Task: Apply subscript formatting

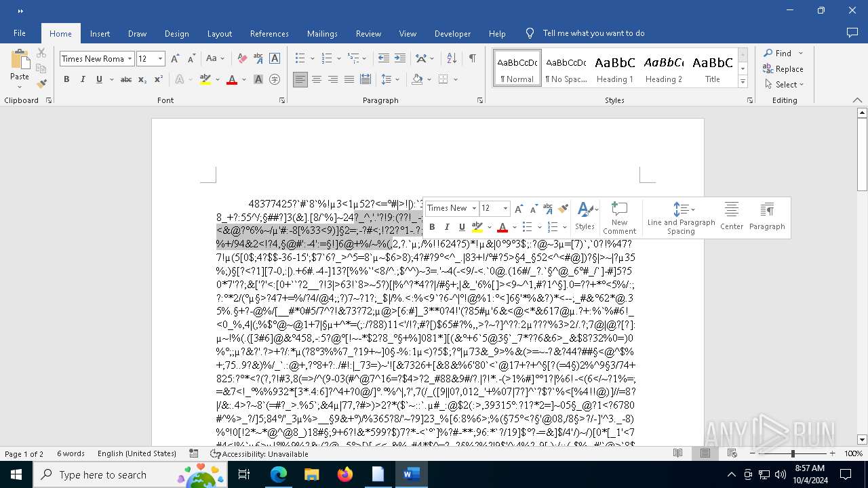Action: tap(142, 79)
